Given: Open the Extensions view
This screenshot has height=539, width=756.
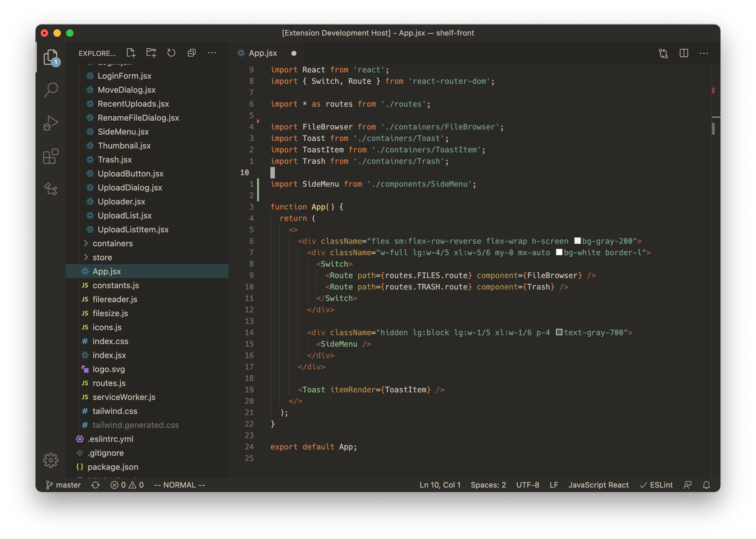Looking at the screenshot, I should click(x=50, y=156).
